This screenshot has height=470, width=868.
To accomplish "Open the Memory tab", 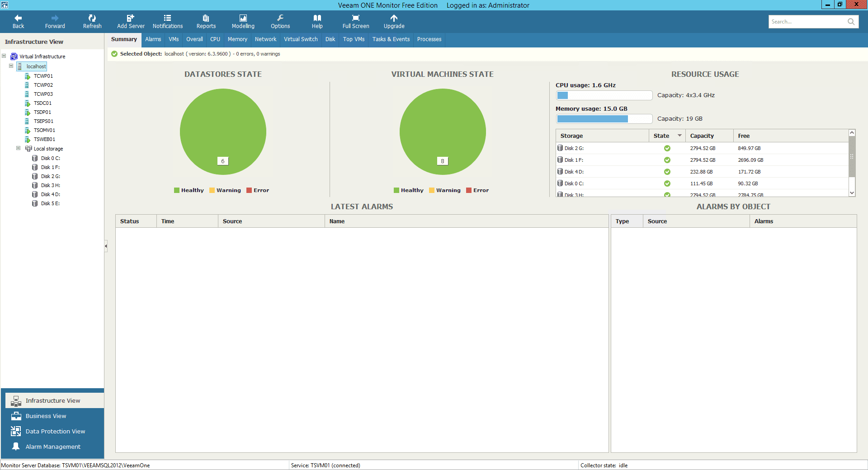I will point(237,39).
